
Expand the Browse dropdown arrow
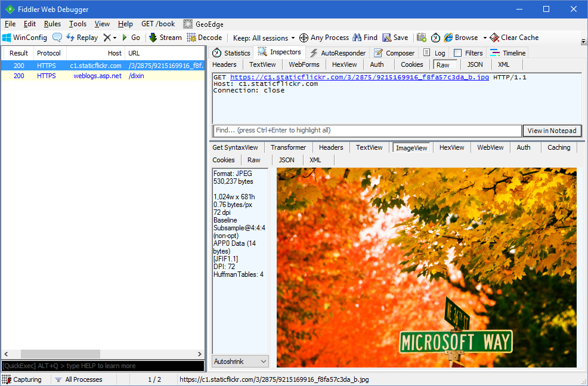(x=484, y=38)
